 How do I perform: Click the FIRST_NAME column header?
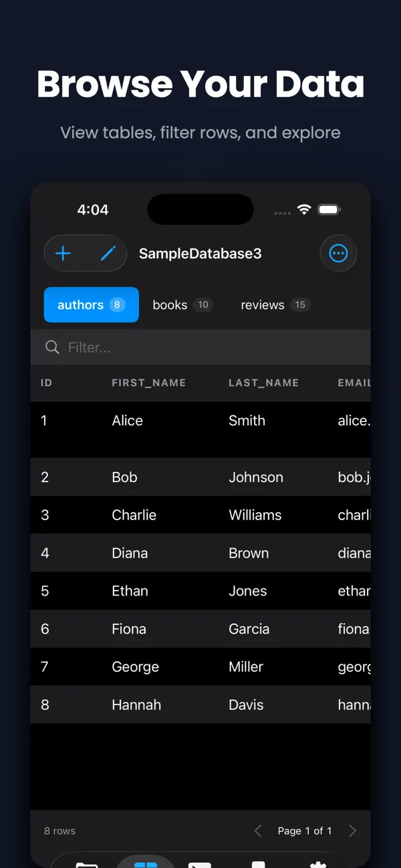point(148,383)
